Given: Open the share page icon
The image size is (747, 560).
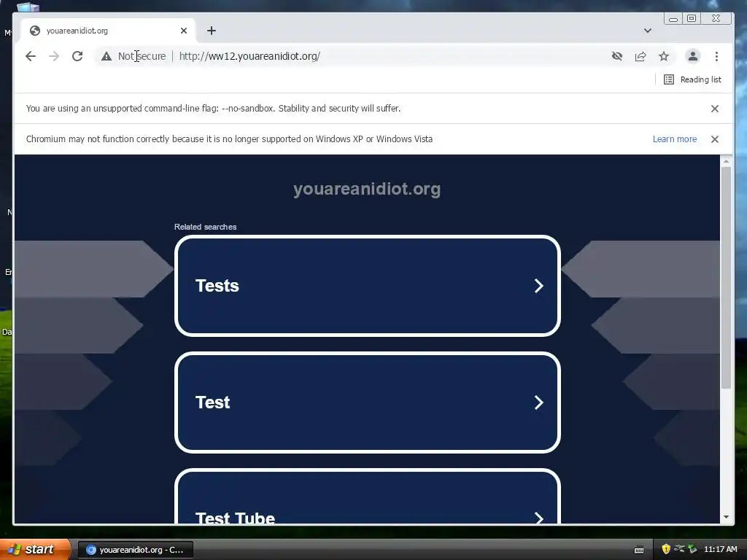Looking at the screenshot, I should (x=640, y=56).
